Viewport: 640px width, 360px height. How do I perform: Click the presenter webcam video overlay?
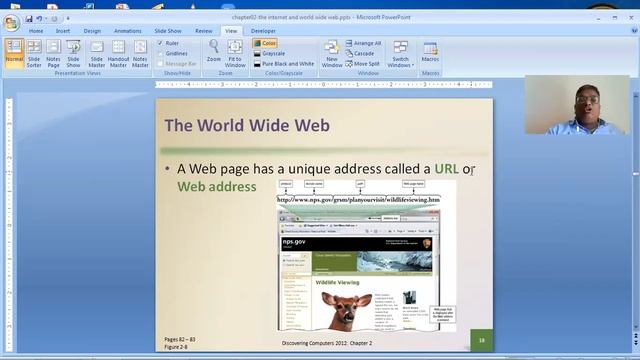[x=577, y=104]
